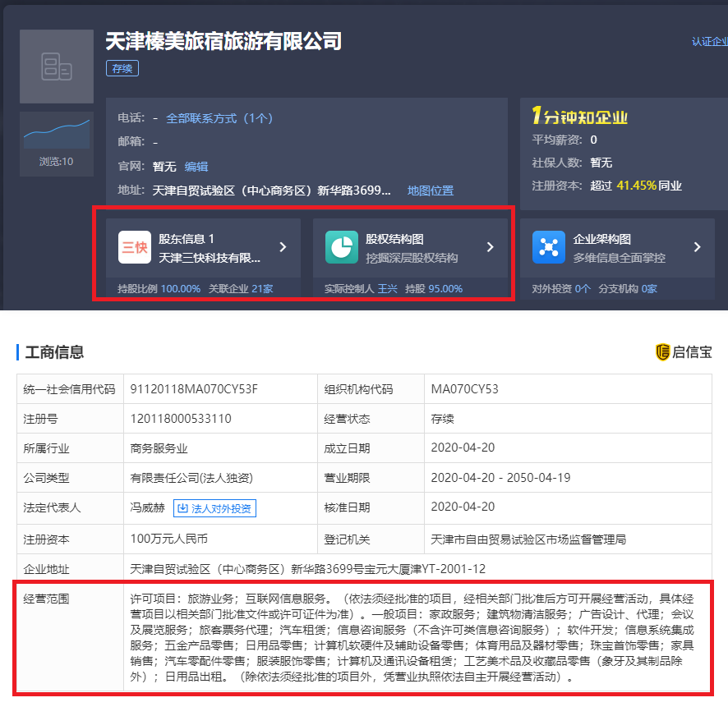
Task: Click the 启信宝 shield logo
Action: tap(662, 351)
